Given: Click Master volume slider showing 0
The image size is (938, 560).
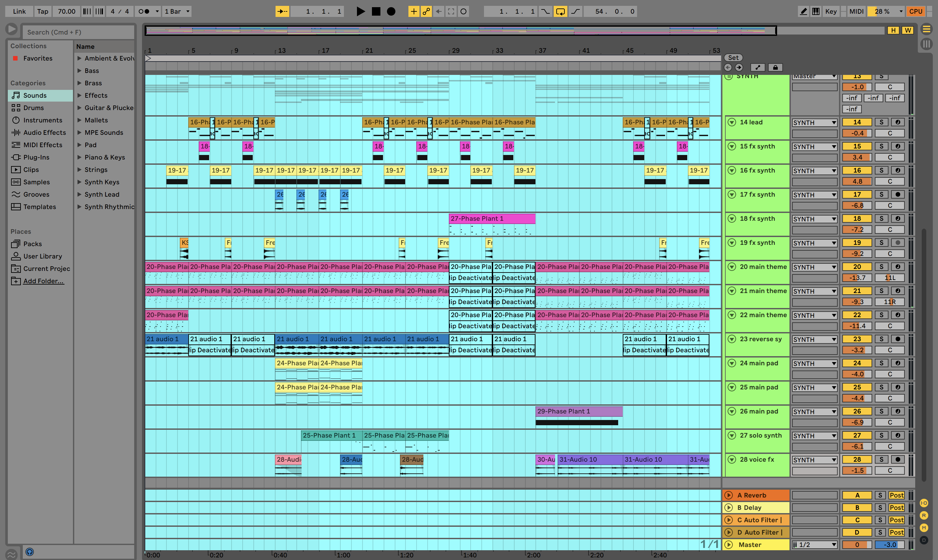Looking at the screenshot, I should (857, 545).
